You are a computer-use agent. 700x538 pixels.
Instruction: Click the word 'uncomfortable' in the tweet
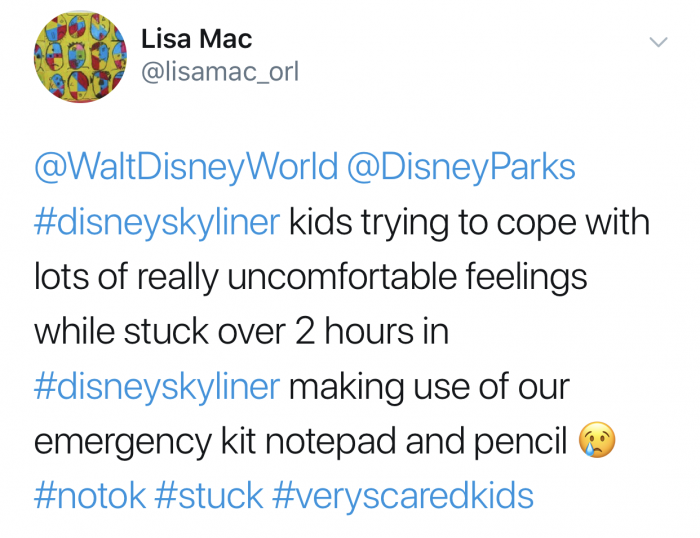click(342, 276)
